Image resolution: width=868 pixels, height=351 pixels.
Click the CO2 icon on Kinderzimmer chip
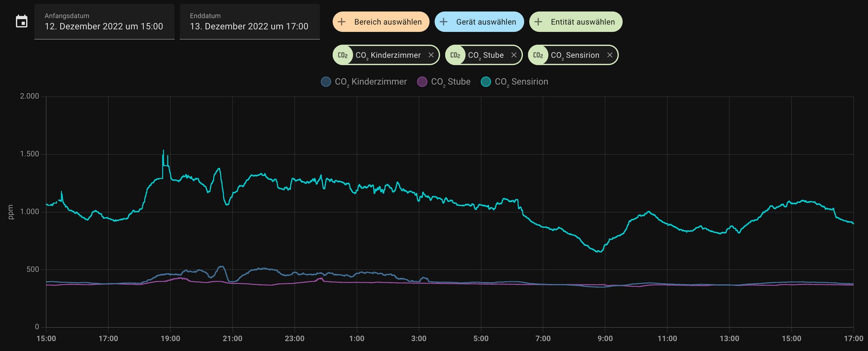[343, 55]
